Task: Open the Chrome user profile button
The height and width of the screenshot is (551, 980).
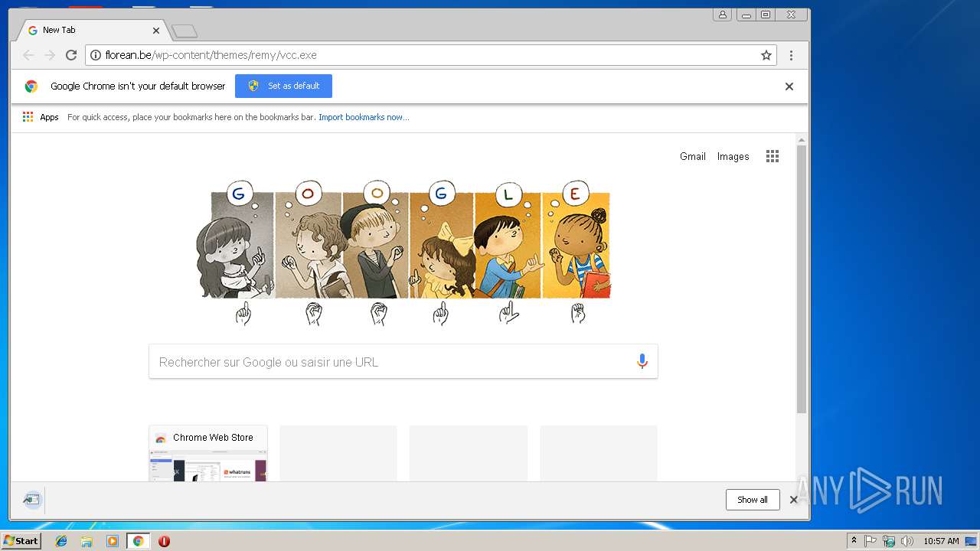Action: 722,15
